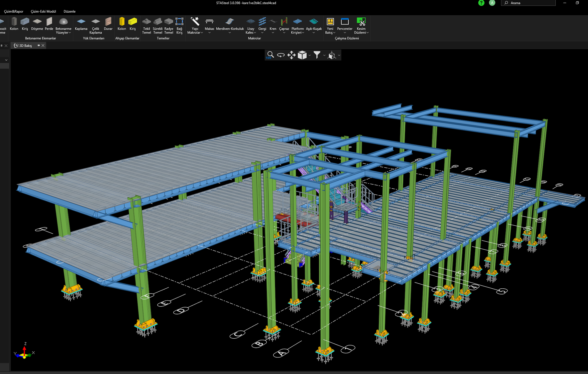Select the pan move view tool
Screen dimensions: 588x374
coord(291,55)
